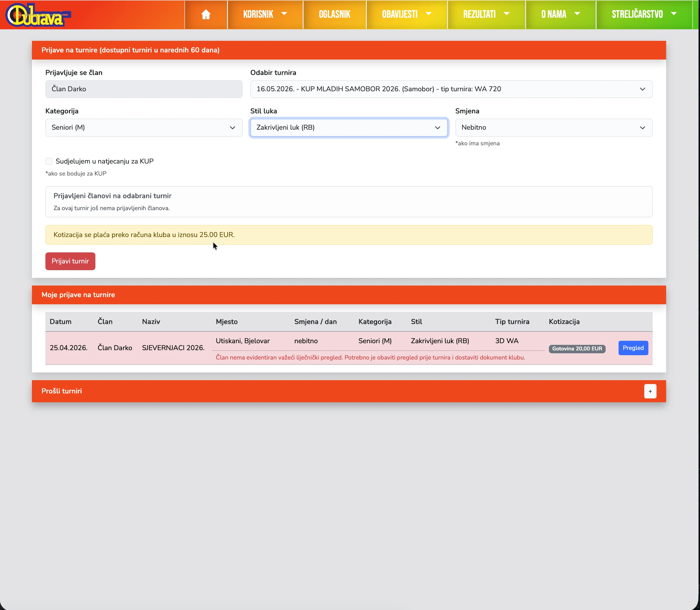Image resolution: width=700 pixels, height=610 pixels.
Task: Open the Odabir turnira dropdown
Action: point(451,89)
